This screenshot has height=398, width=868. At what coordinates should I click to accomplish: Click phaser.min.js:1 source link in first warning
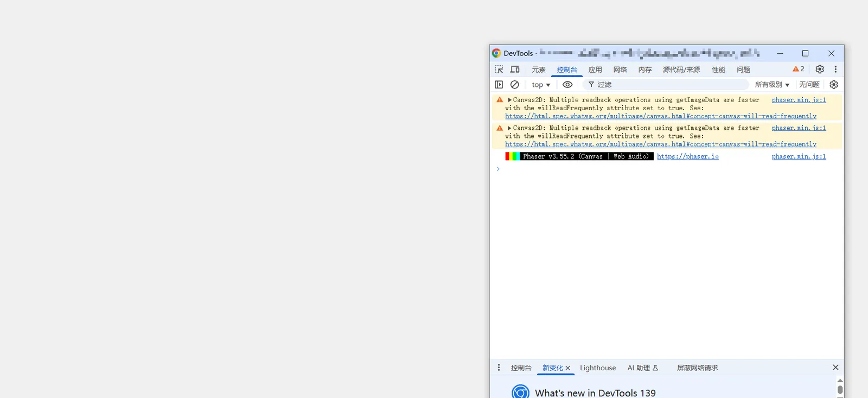click(799, 100)
